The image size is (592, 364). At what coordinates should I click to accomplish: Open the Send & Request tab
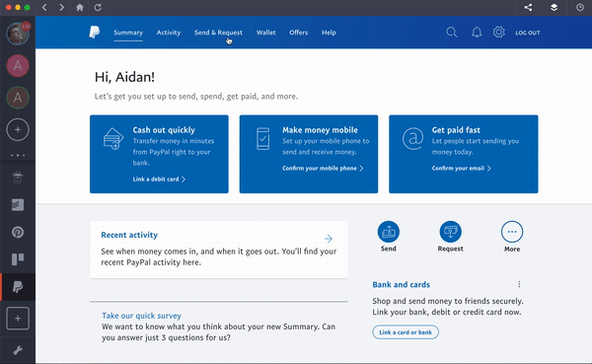coord(218,33)
